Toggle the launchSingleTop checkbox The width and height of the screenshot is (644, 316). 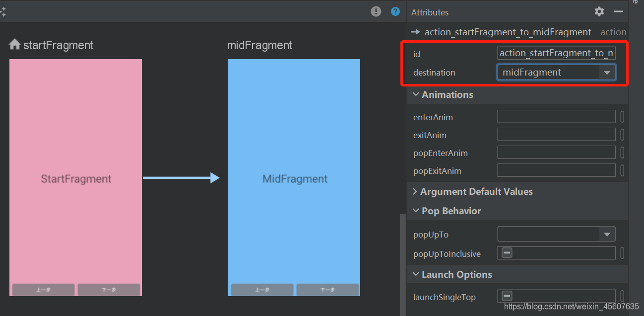coord(507,296)
